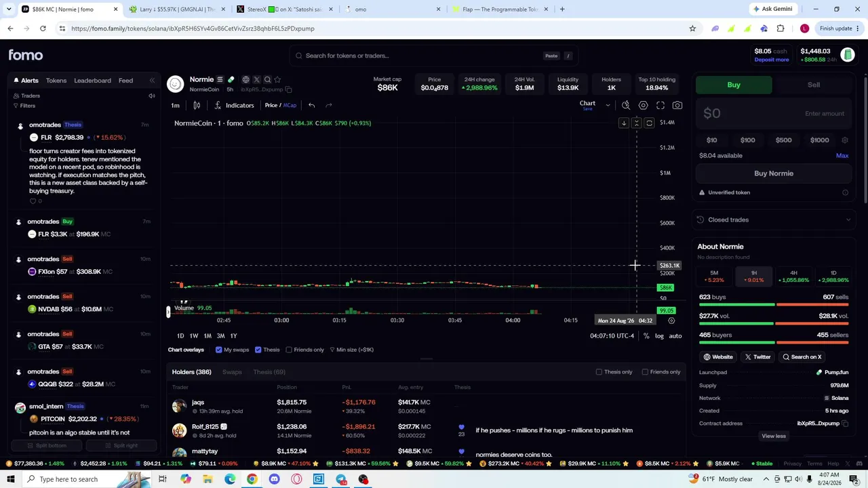This screenshot has width=868, height=488.
Task: Show unverified token info icon
Action: (x=845, y=192)
